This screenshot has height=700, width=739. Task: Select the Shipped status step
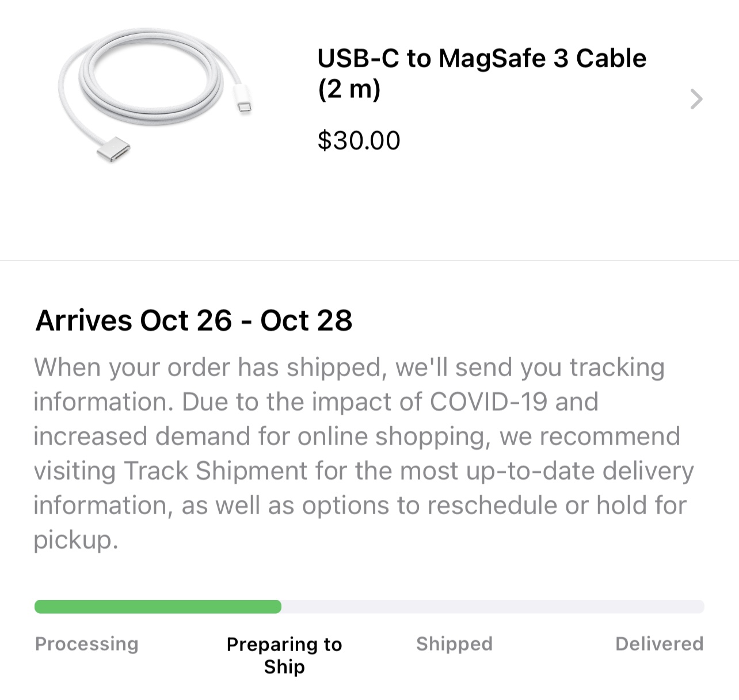(x=454, y=644)
